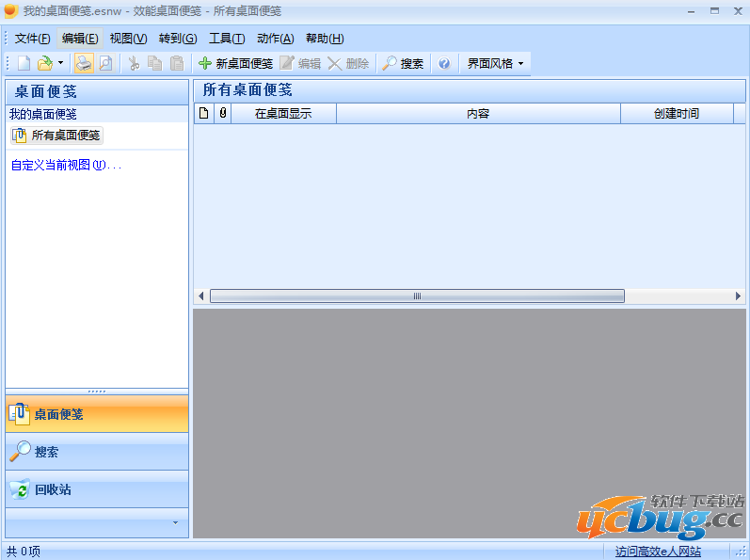This screenshot has width=750, height=560.
Task: Maximize the application window
Action: click(714, 11)
